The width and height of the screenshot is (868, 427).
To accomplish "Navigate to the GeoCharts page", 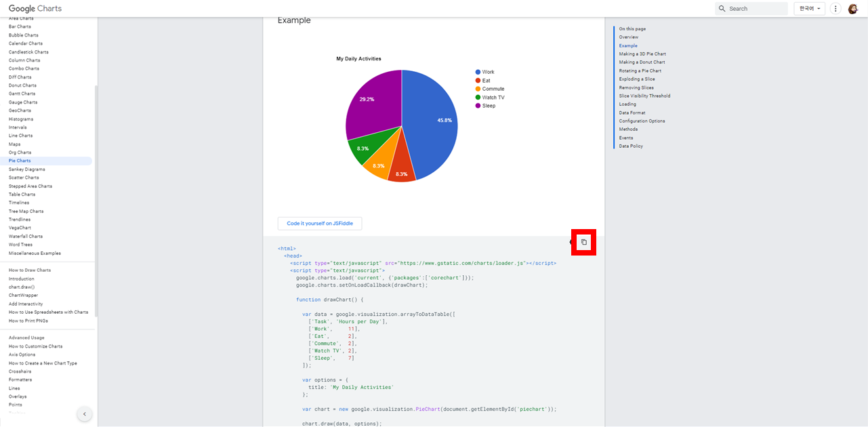I will point(19,110).
